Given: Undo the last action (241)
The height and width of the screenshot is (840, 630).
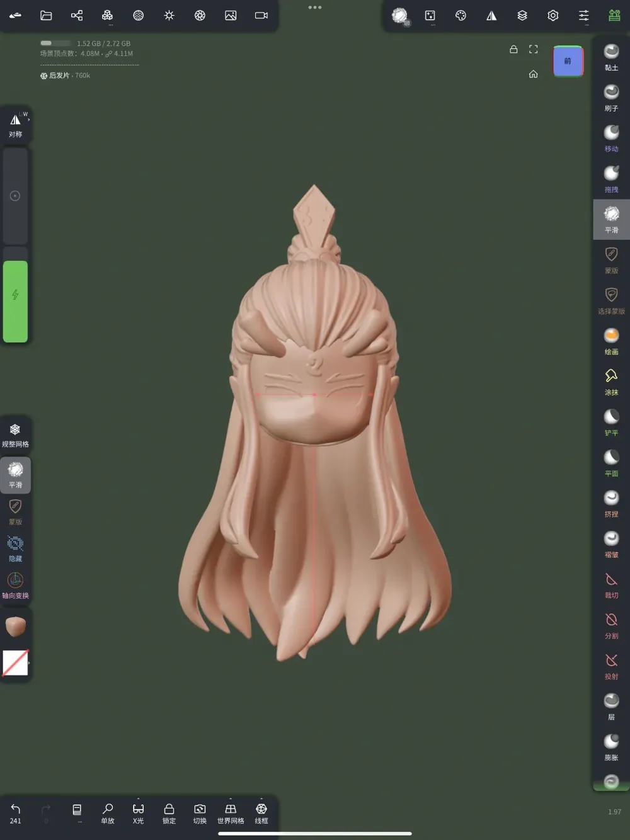Looking at the screenshot, I should (16, 813).
